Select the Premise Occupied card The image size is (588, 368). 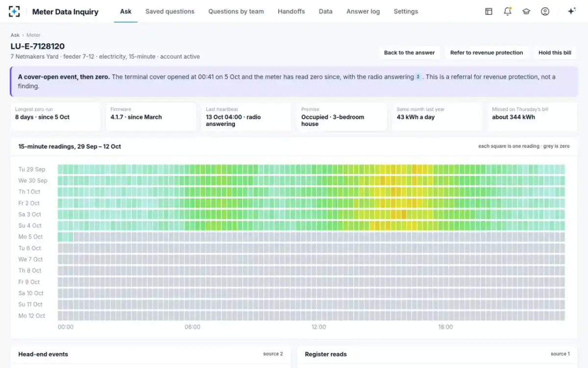[x=342, y=117]
